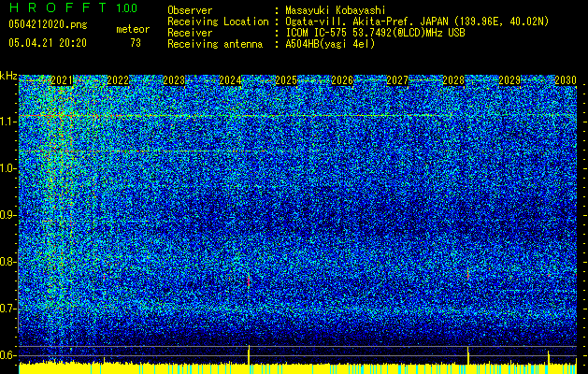Click the 2030 time marker
This screenshot has height=374, width=588.
click(566, 80)
